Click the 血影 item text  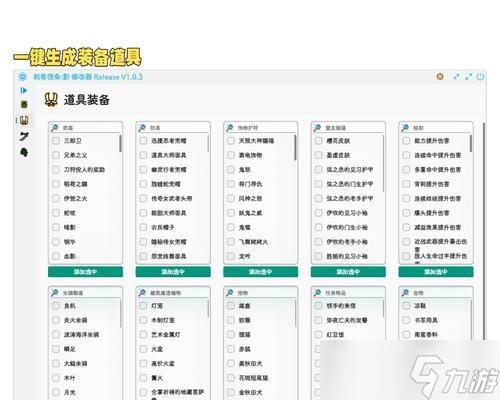pyautogui.click(x=70, y=256)
